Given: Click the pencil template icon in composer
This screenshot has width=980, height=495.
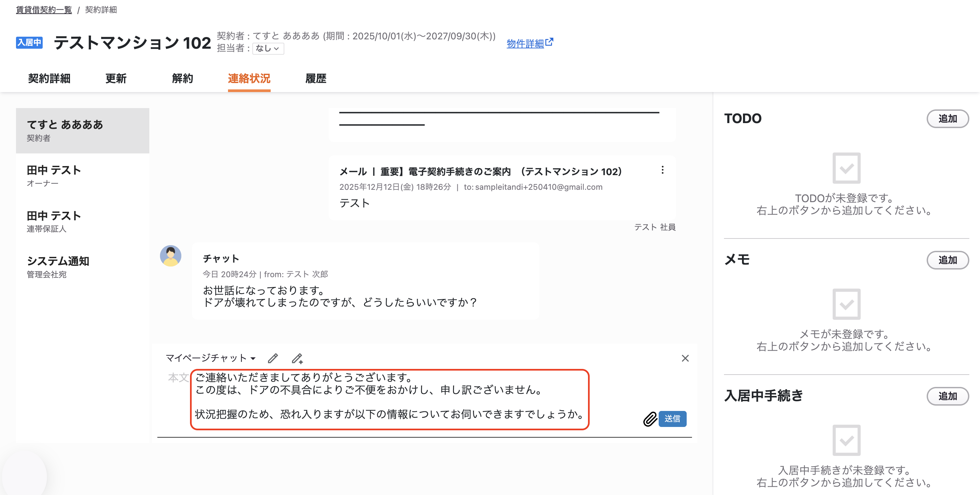Looking at the screenshot, I should tap(273, 358).
